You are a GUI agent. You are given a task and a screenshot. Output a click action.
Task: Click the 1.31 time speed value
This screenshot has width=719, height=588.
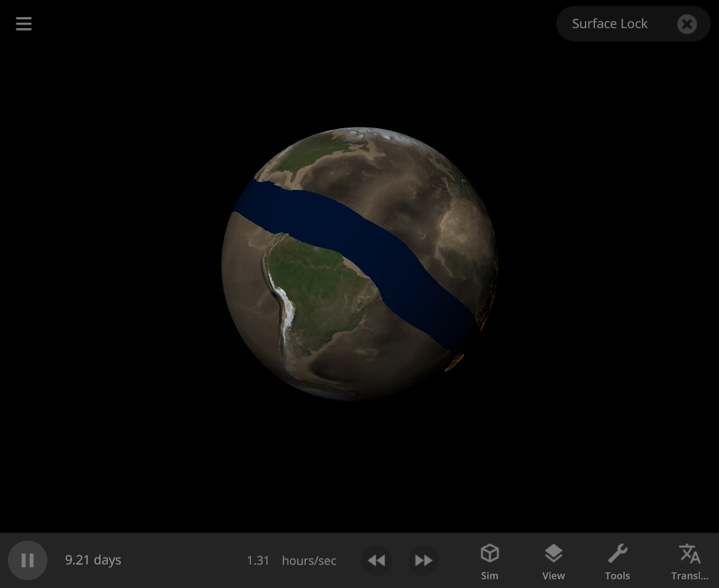point(258,560)
